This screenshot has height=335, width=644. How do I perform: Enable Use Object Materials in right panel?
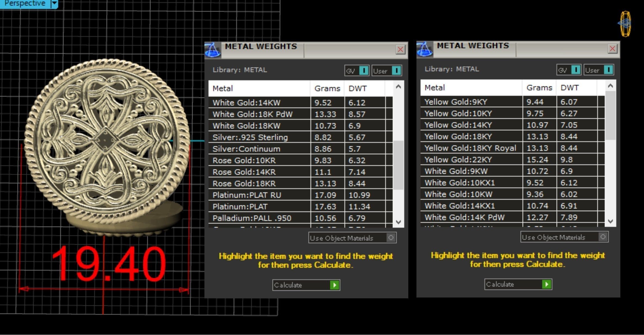603,237
